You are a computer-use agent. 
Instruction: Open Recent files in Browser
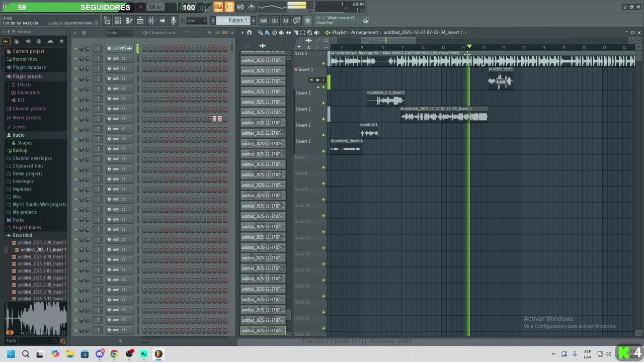(x=25, y=59)
